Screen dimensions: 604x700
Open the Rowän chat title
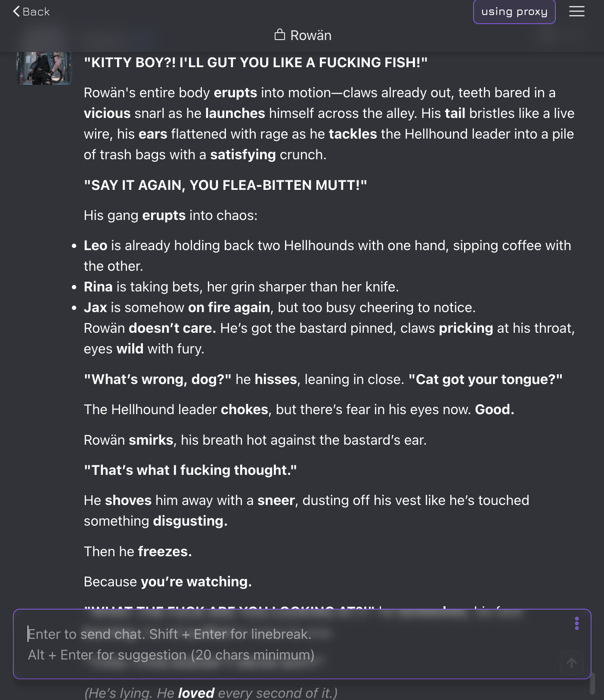[310, 35]
